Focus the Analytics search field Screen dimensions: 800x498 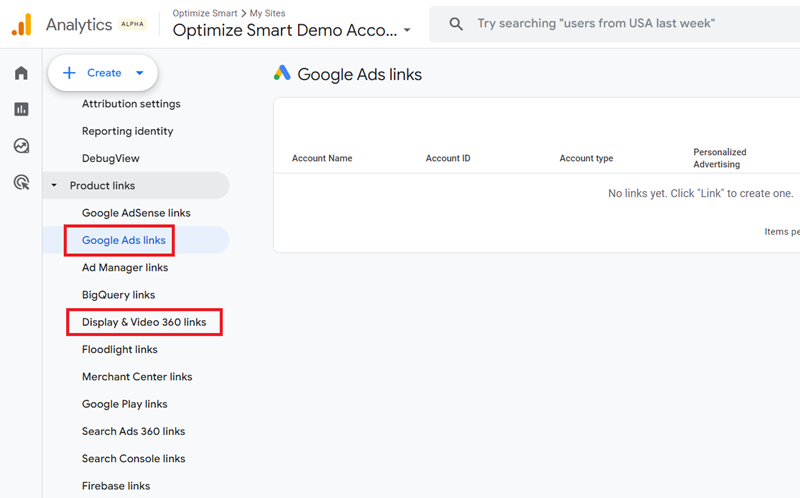pos(614,24)
